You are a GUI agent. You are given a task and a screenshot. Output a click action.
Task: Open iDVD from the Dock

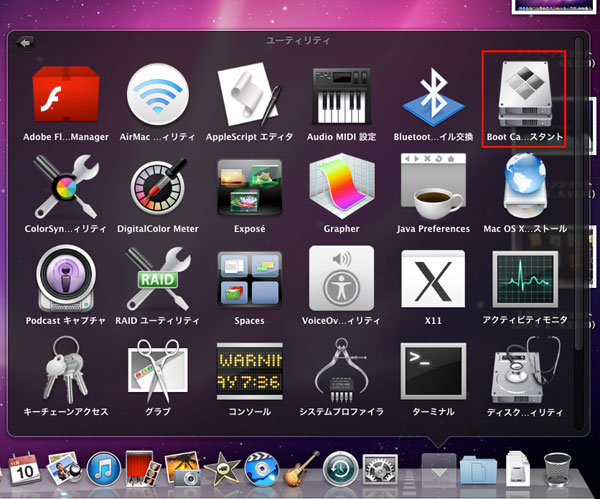262,470
